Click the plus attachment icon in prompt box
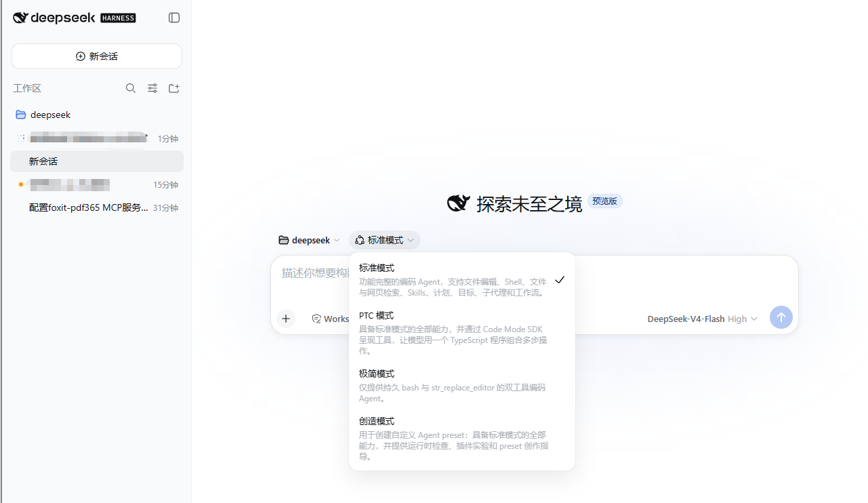The height and width of the screenshot is (503, 868). [x=286, y=318]
